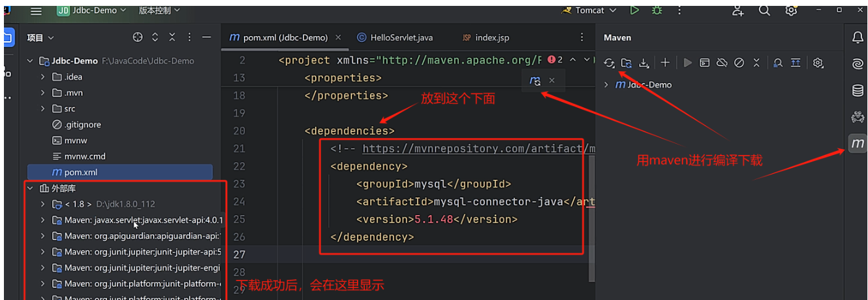Execute Maven goal icon

coord(705,63)
